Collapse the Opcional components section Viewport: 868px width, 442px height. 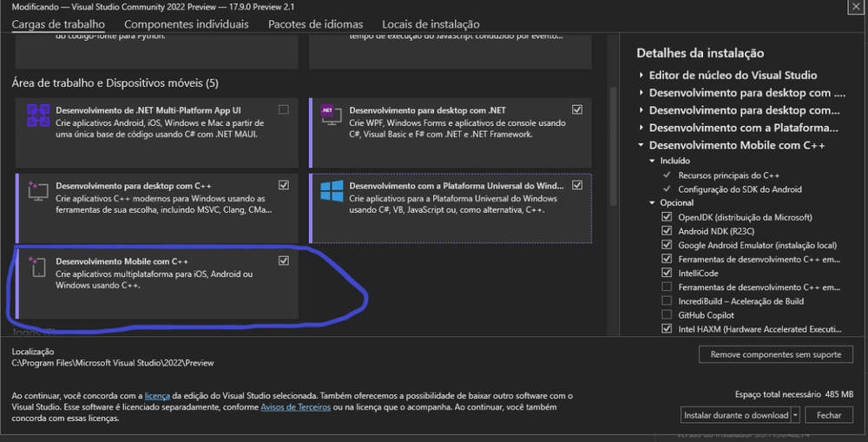point(653,203)
